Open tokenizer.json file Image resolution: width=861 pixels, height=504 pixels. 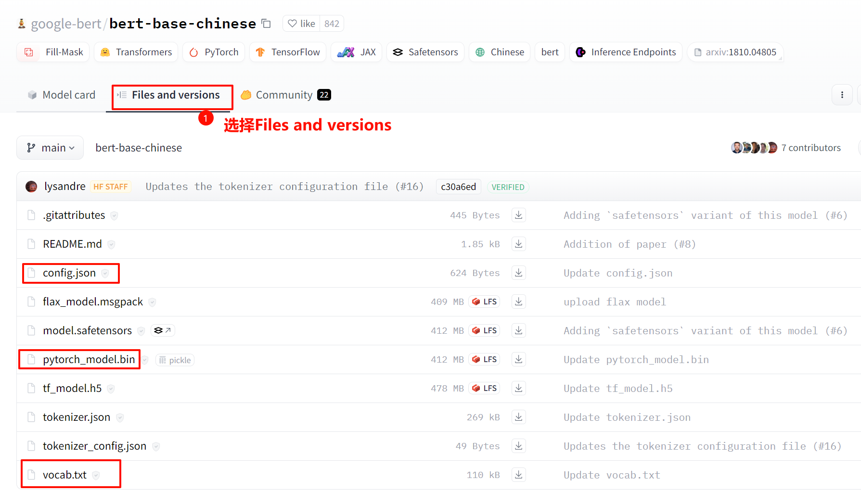pos(77,417)
